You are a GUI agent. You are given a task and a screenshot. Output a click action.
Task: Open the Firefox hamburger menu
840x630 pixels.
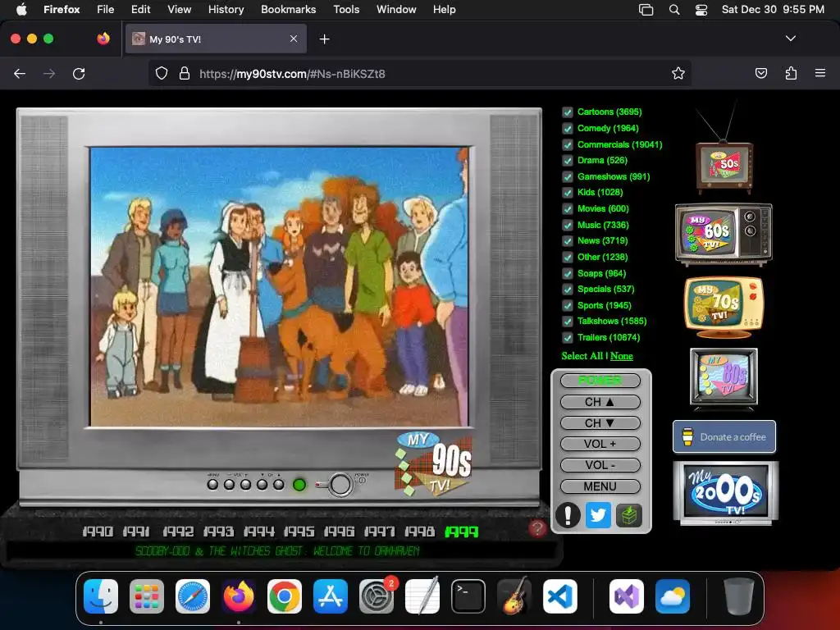(820, 73)
